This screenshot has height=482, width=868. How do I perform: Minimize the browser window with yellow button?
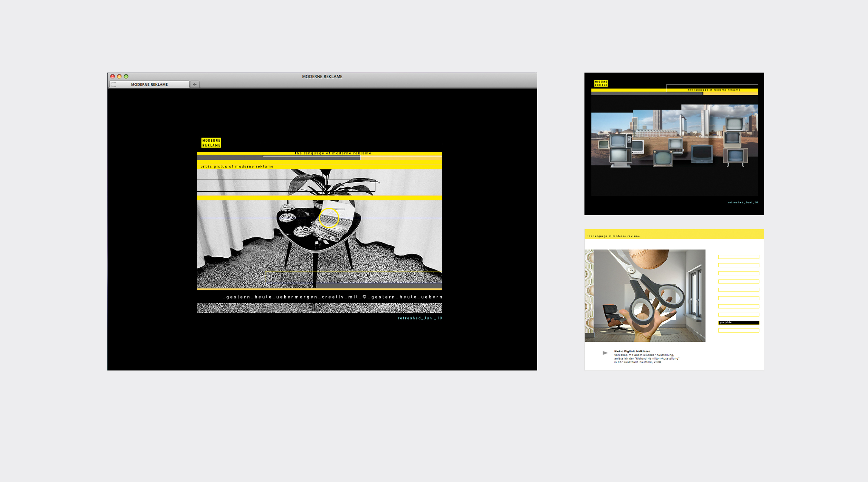tap(119, 76)
